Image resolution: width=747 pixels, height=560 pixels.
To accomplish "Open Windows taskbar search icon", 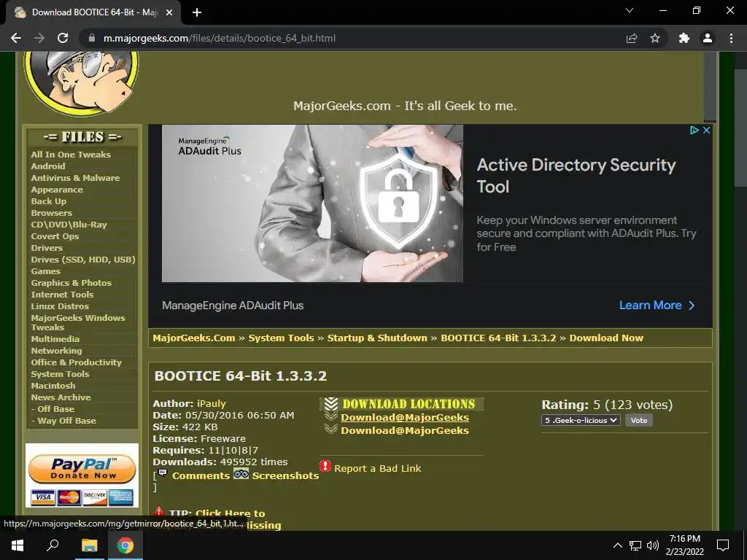I will point(53,545).
